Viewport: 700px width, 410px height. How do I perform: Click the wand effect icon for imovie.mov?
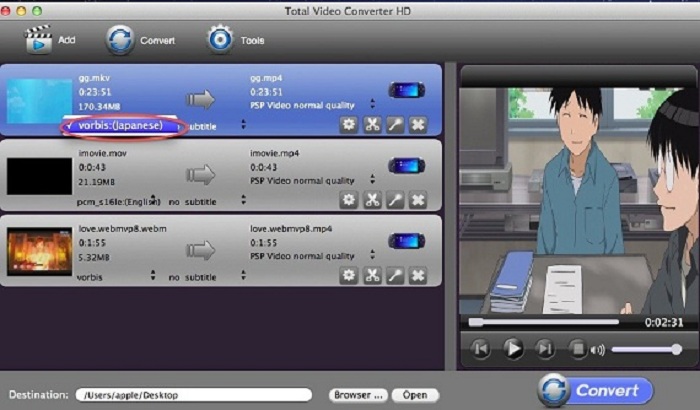(395, 200)
